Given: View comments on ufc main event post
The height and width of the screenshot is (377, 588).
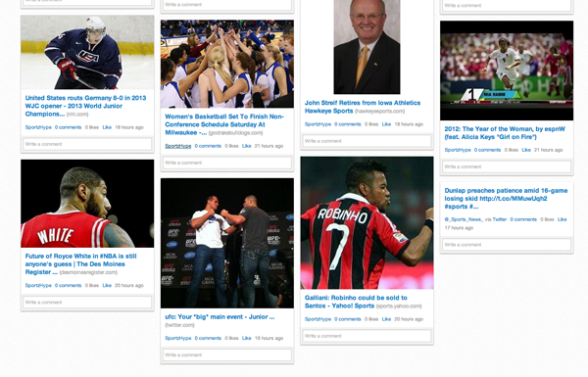Looking at the screenshot, I should coord(208,338).
